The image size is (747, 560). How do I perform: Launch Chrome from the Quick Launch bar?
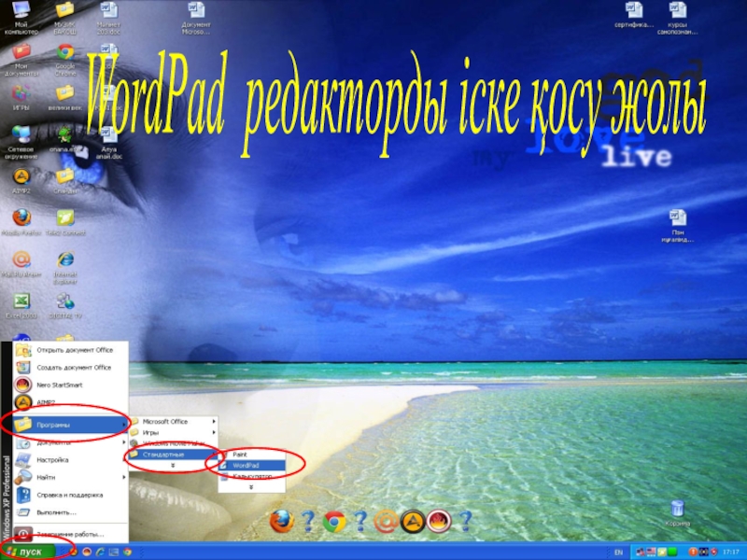click(x=127, y=552)
